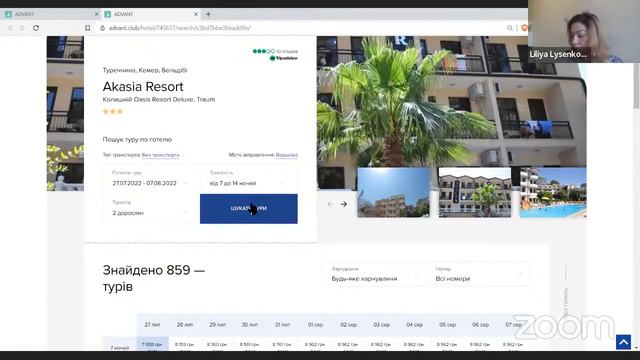640x360 pixels.
Task: Go forward in browser history
Action: [22, 28]
